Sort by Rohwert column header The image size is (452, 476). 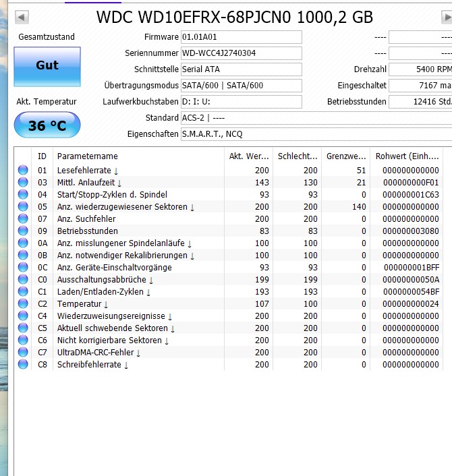tap(407, 156)
